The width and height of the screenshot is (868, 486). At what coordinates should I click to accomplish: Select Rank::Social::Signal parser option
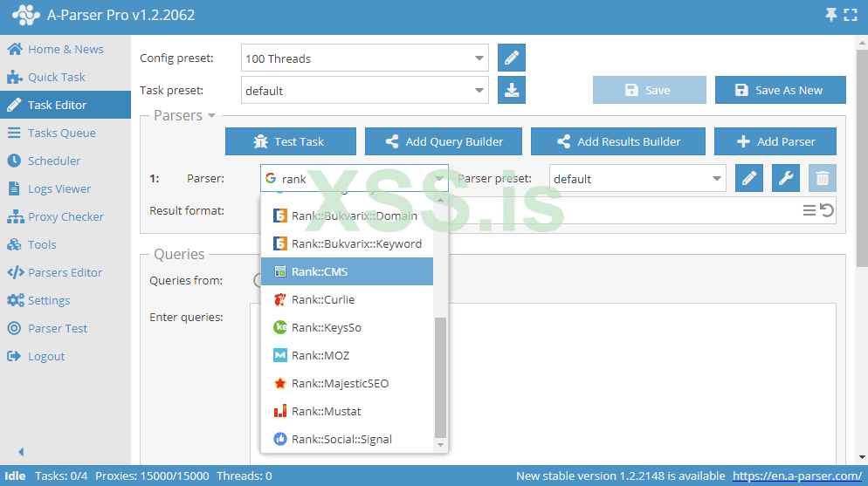coord(347,439)
